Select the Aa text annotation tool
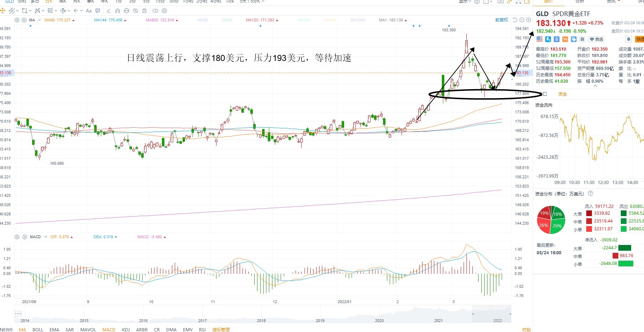Viewport: 644px width, 332px height. click(89, 11)
